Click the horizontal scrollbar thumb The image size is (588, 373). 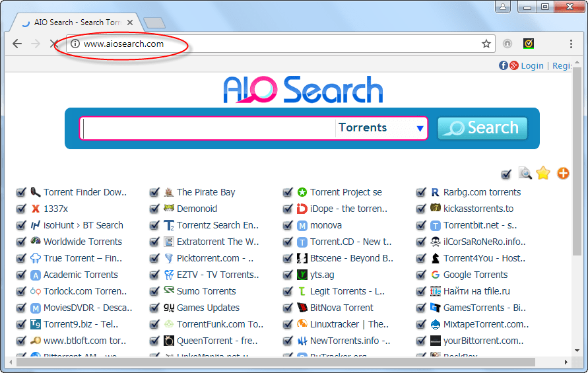pyautogui.click(x=276, y=362)
